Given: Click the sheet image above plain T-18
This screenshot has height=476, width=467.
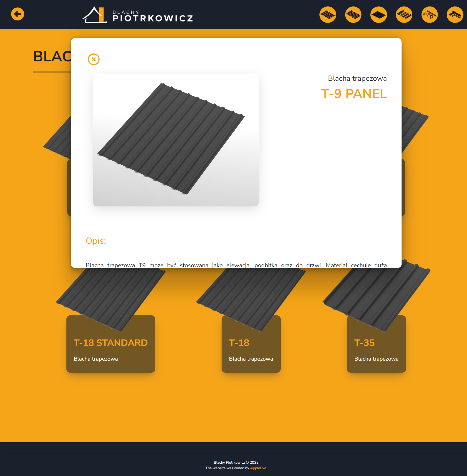Looking at the screenshot, I should [251, 294].
